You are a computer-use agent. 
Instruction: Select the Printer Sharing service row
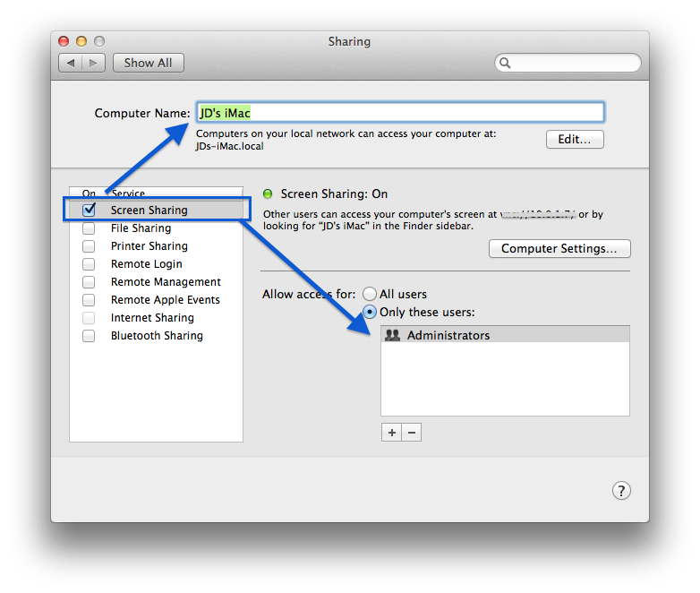pos(157,246)
